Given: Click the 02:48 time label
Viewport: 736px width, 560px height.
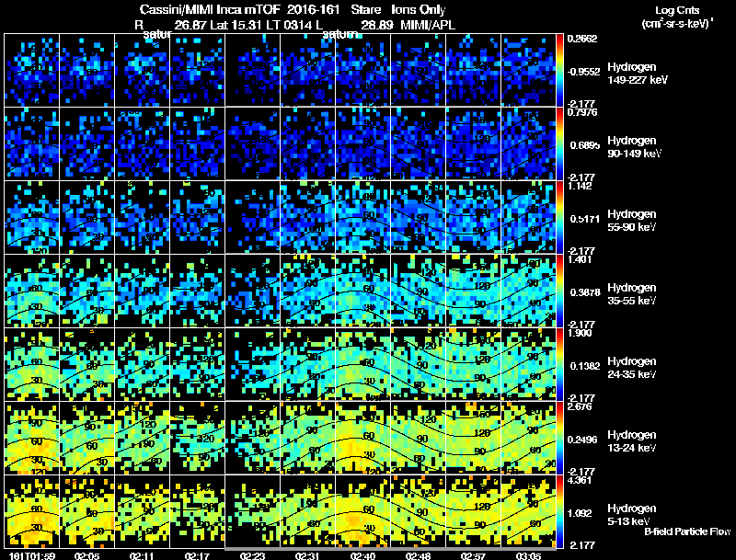Looking at the screenshot, I should point(418,556).
